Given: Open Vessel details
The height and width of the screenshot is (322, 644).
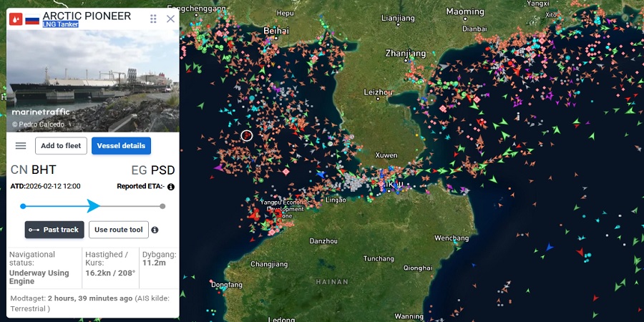Looking at the screenshot, I should click(121, 146).
